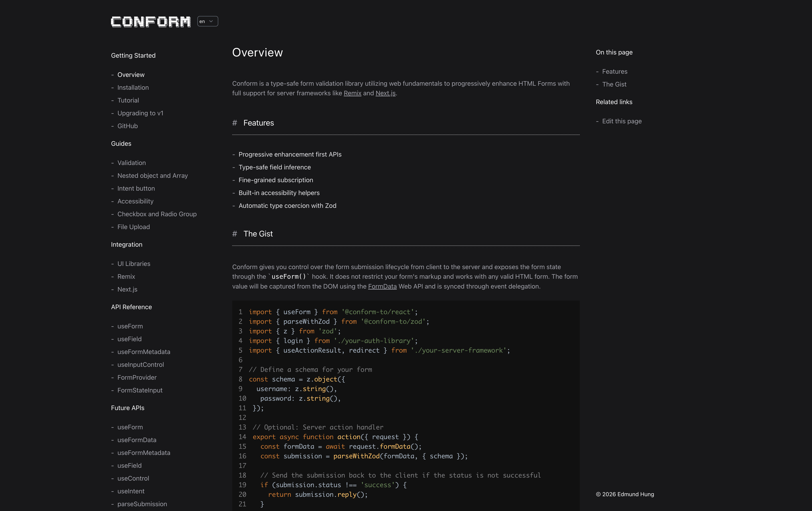Open the Tutorial page
Screen dimensions: 812x511
(x=128, y=100)
